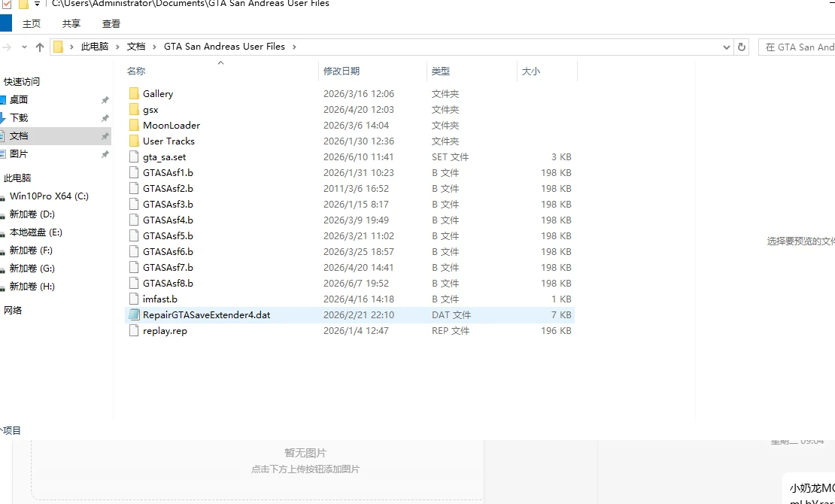Image resolution: width=835 pixels, height=504 pixels.
Task: Click the pin icon beside 图片
Action: pos(105,154)
